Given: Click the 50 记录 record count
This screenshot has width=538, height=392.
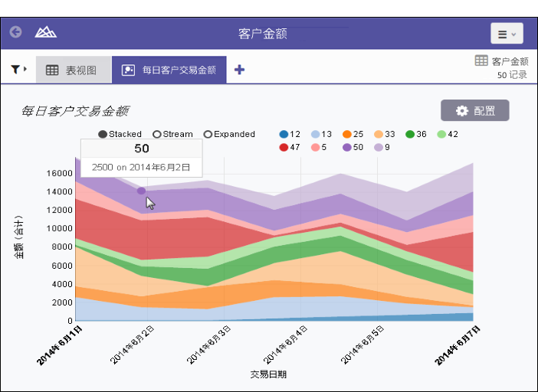Looking at the screenshot, I should click(x=512, y=75).
